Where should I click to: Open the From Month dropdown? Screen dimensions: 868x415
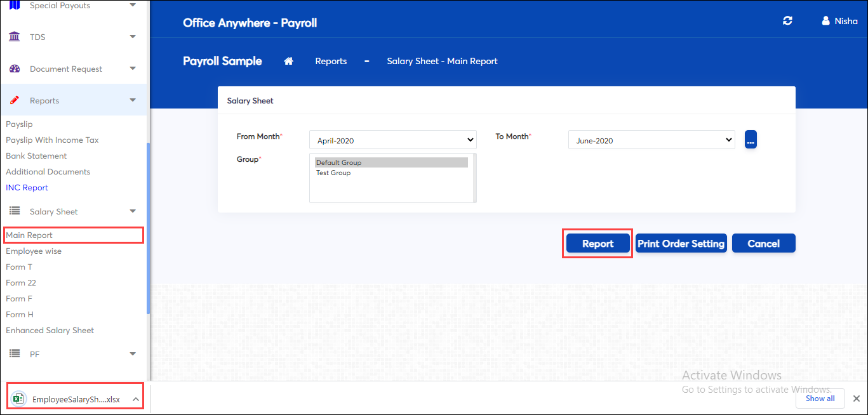pyautogui.click(x=393, y=140)
